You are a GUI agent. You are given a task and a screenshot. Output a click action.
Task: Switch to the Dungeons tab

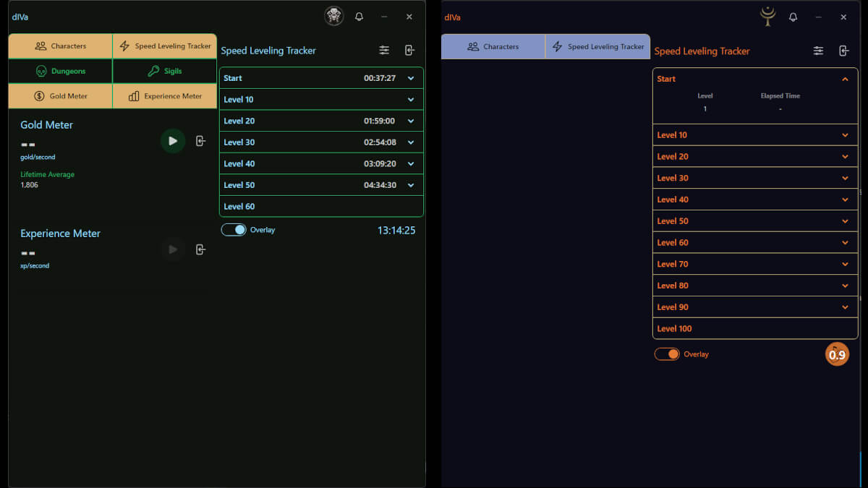61,72
